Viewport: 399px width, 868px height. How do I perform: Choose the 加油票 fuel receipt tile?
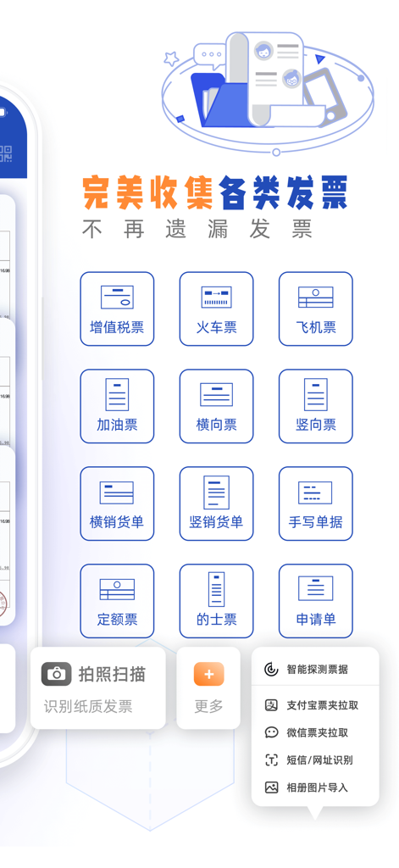[x=117, y=406]
